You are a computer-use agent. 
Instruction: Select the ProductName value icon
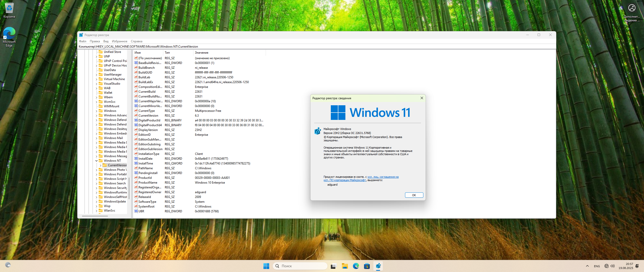click(136, 182)
